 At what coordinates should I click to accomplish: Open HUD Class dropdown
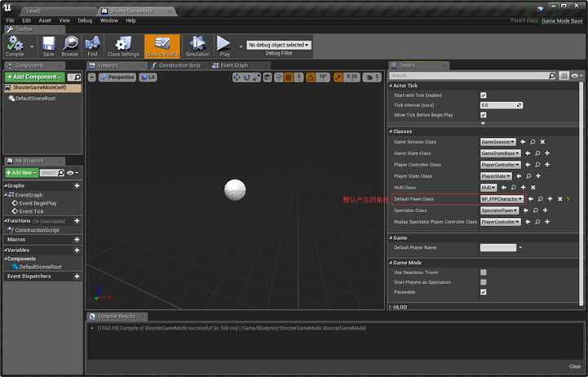[x=489, y=188]
